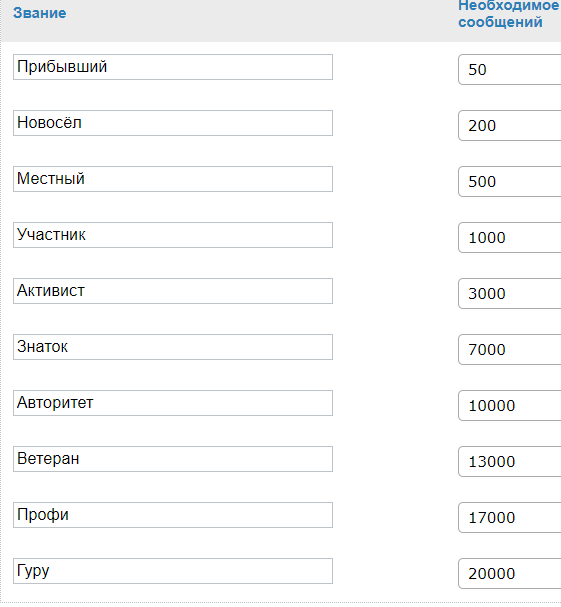Focus the Местный rank name field
The width and height of the screenshot is (561, 607).
(173, 179)
